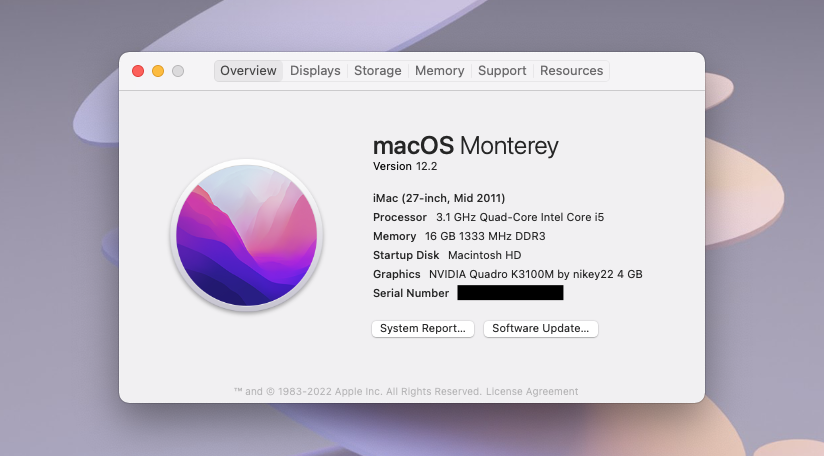This screenshot has height=456, width=824.
Task: Open the Resources tab
Action: coord(571,71)
